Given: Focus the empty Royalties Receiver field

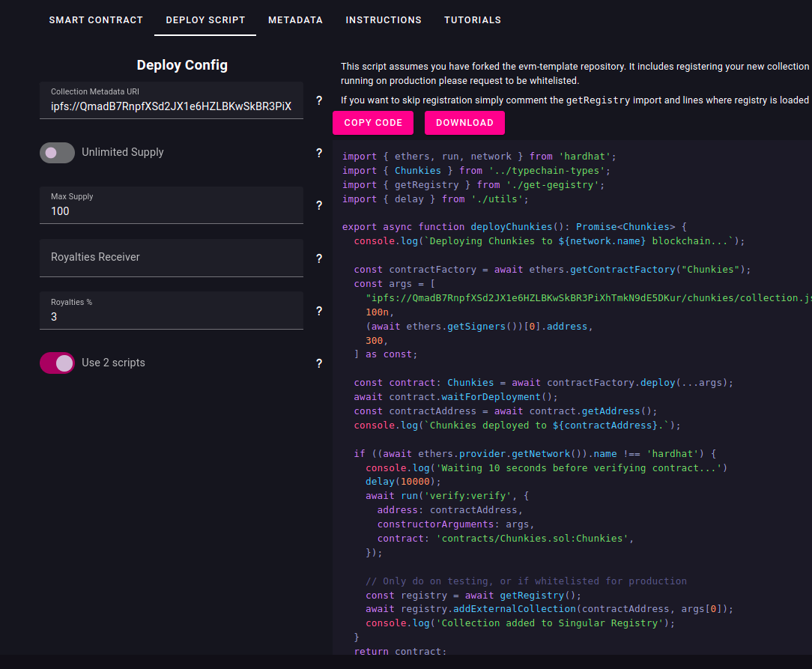Looking at the screenshot, I should click(x=171, y=258).
